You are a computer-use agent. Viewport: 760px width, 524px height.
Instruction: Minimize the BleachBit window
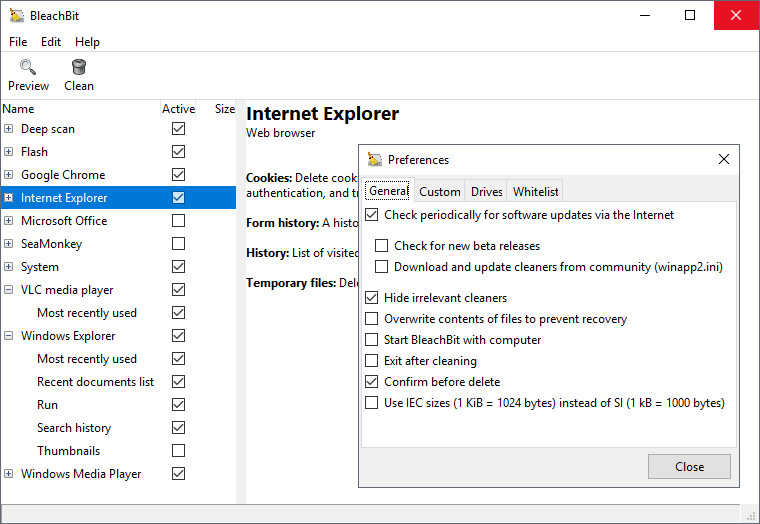[645, 16]
